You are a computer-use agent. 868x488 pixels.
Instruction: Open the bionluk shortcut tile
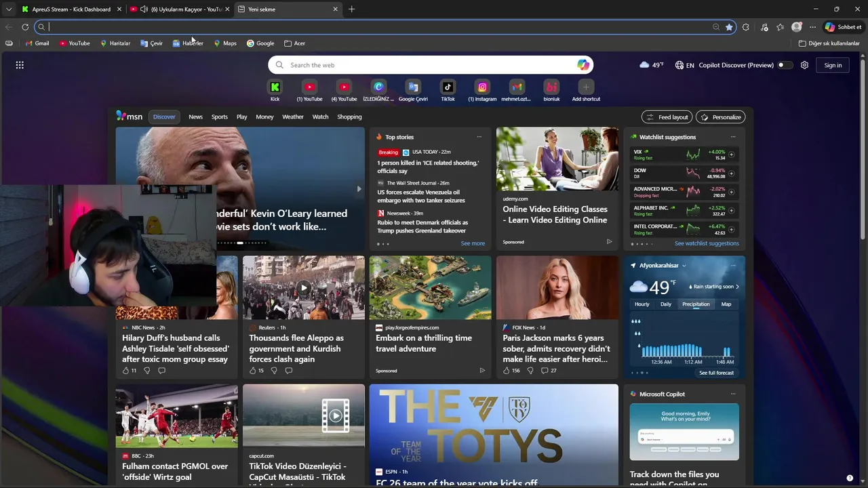(x=551, y=90)
